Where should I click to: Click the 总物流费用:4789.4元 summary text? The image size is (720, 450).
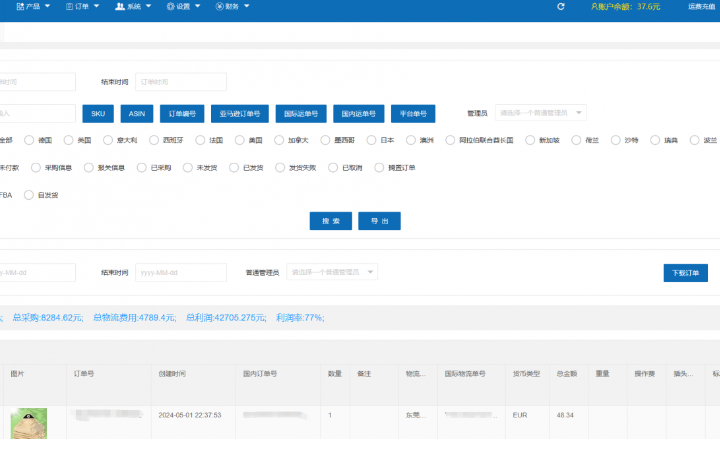click(135, 318)
